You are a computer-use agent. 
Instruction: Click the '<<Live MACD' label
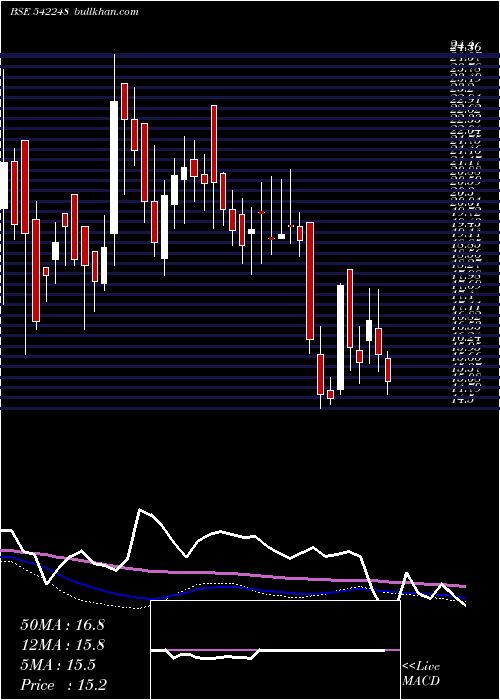[421, 674]
